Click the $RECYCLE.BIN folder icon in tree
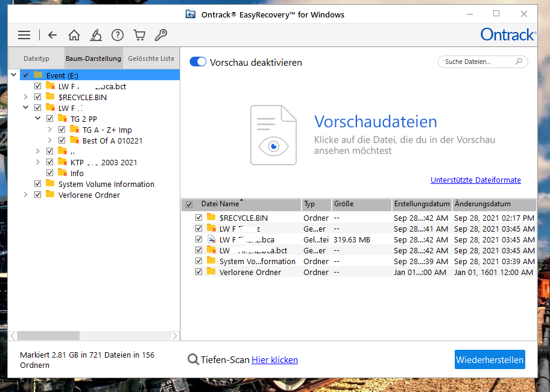550x392 pixels. pyautogui.click(x=50, y=96)
